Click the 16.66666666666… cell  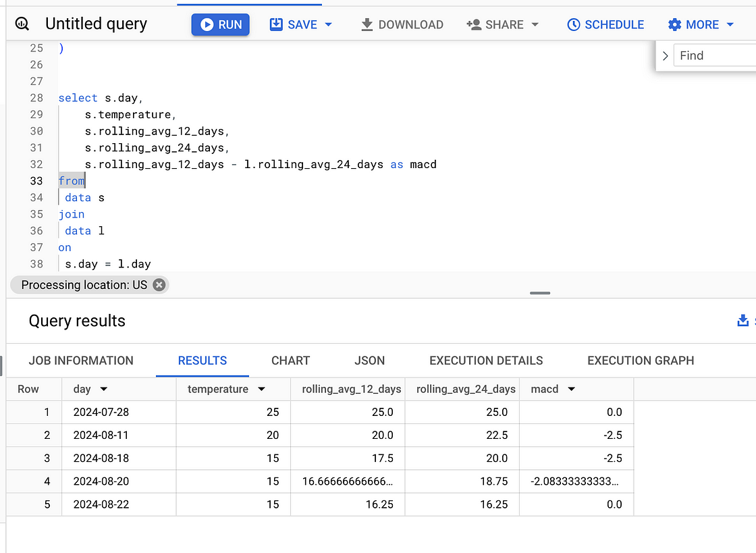tap(348, 481)
